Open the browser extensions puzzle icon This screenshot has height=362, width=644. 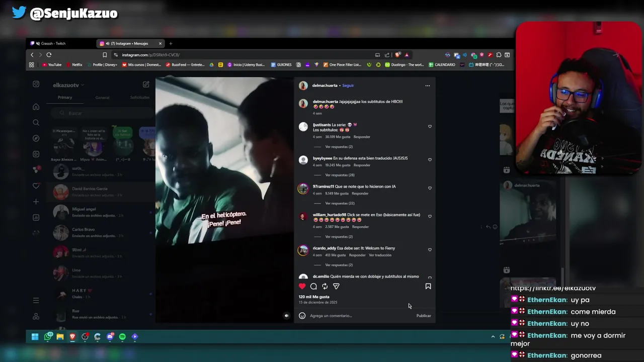click(x=499, y=55)
